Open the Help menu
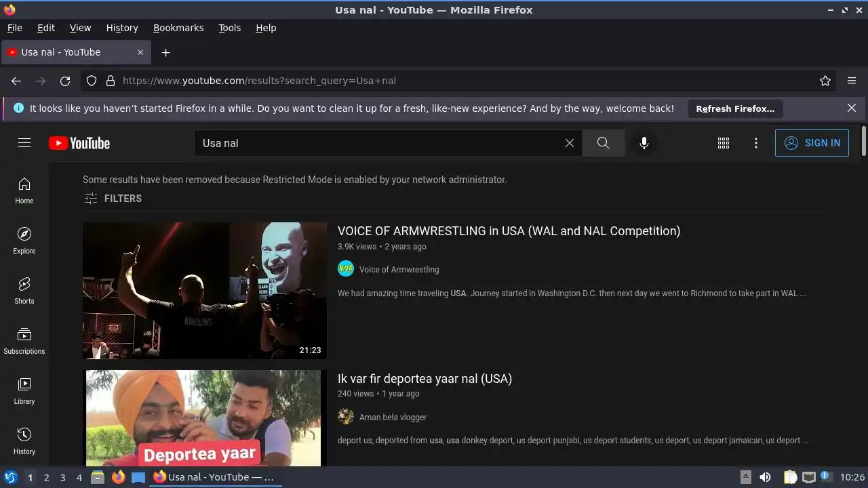The image size is (868, 488). point(266,28)
